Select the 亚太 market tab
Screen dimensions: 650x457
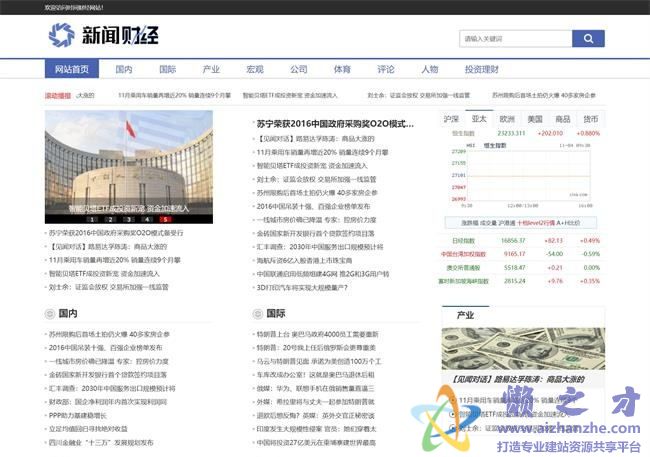coord(479,119)
